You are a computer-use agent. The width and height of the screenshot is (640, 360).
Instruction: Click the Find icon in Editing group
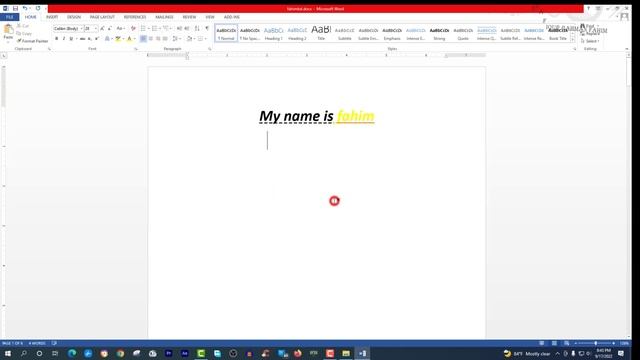[583, 27]
